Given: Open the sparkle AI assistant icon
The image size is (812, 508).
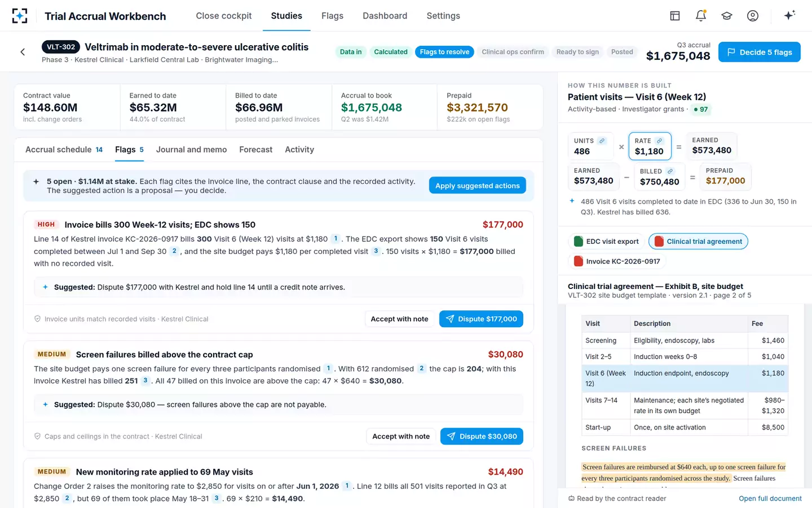Looking at the screenshot, I should coord(789,15).
